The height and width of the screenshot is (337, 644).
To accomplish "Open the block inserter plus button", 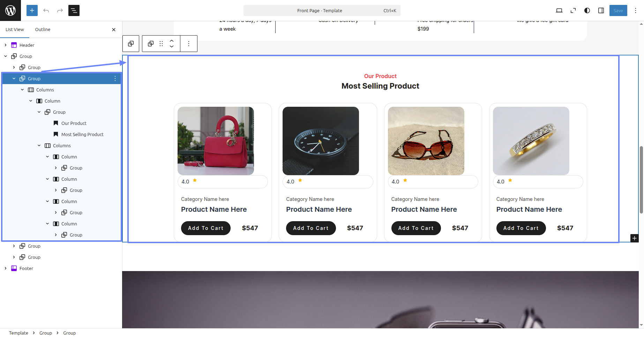I will pos(32,10).
